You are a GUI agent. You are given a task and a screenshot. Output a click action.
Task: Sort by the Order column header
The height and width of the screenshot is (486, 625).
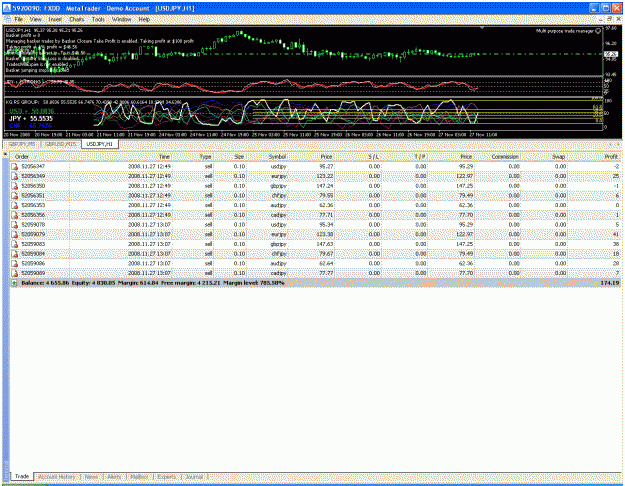coord(39,157)
